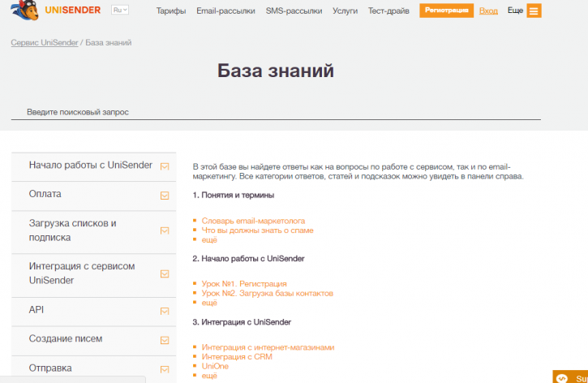
Task: Open the SMS-рассылки menu item
Action: (x=294, y=11)
